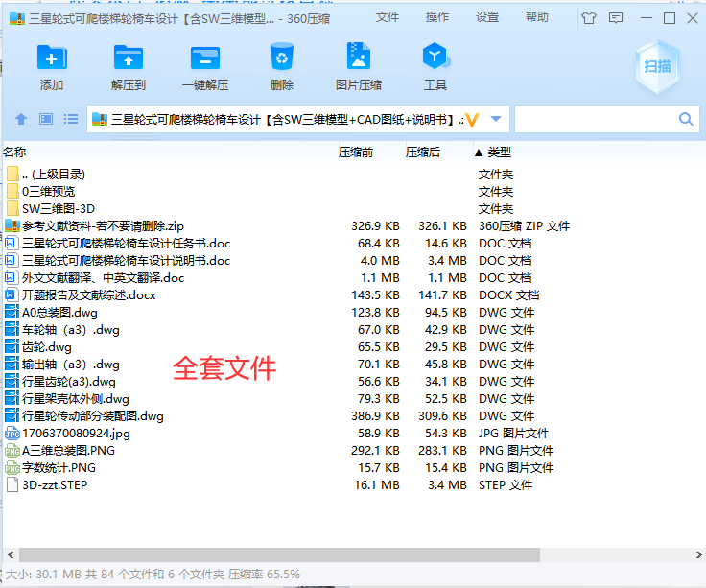Open the 工具 (Tools) icon

click(x=435, y=57)
